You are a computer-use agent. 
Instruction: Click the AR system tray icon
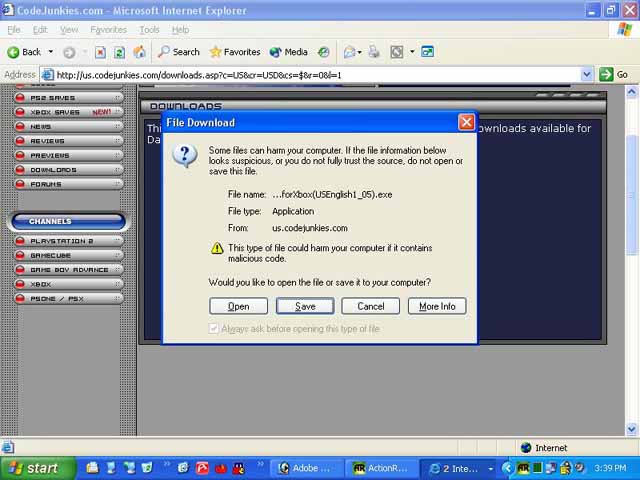pyautogui.click(x=523, y=468)
